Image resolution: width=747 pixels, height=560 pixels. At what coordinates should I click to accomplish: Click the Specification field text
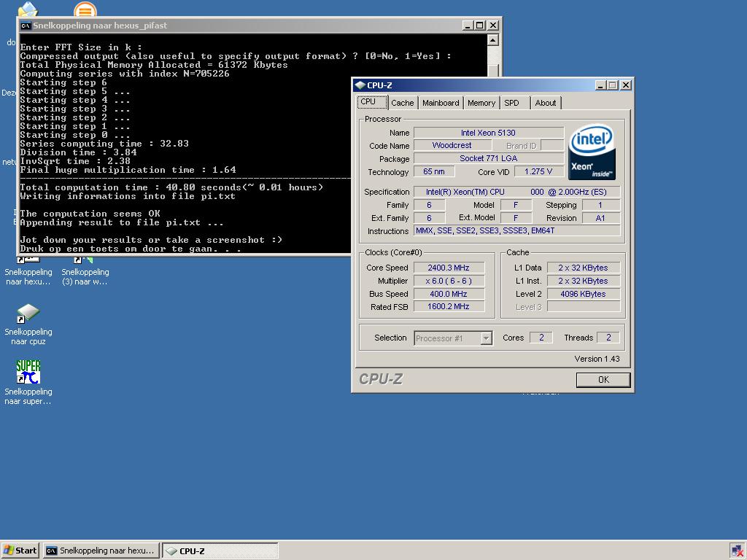click(x=516, y=192)
